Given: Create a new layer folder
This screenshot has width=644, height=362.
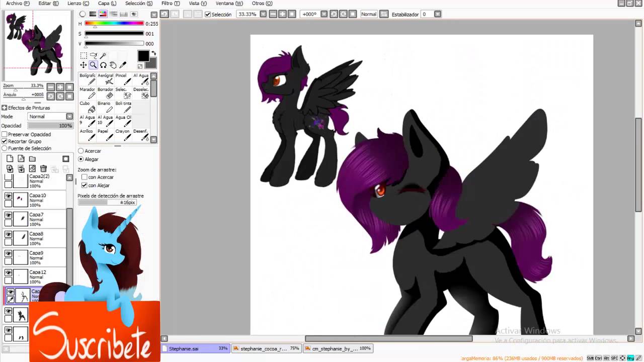Looking at the screenshot, I should pyautogui.click(x=32, y=159).
